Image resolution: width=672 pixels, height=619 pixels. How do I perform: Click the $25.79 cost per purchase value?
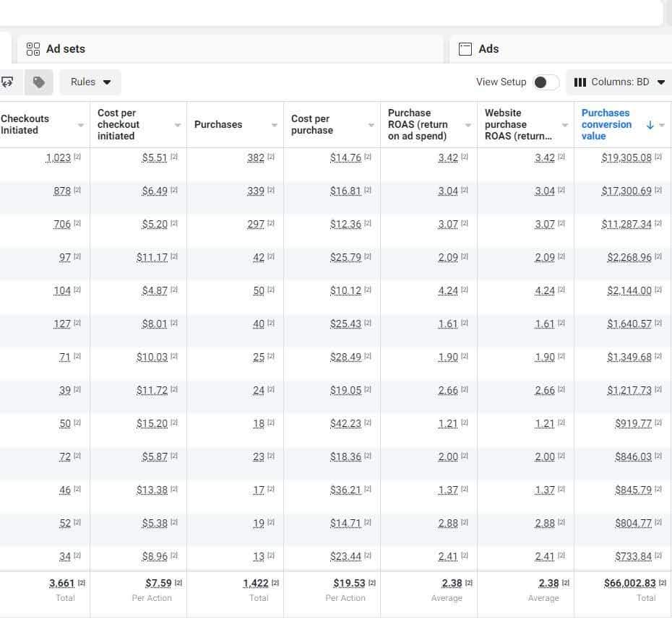pos(345,257)
